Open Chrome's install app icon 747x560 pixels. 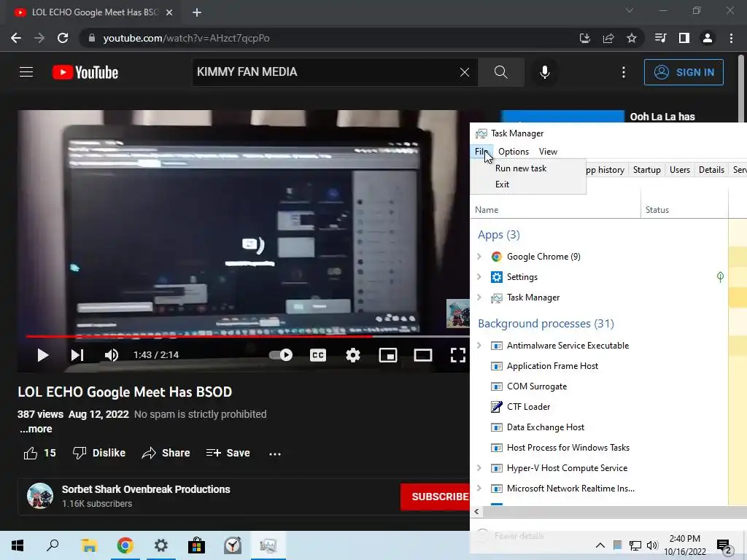(585, 38)
